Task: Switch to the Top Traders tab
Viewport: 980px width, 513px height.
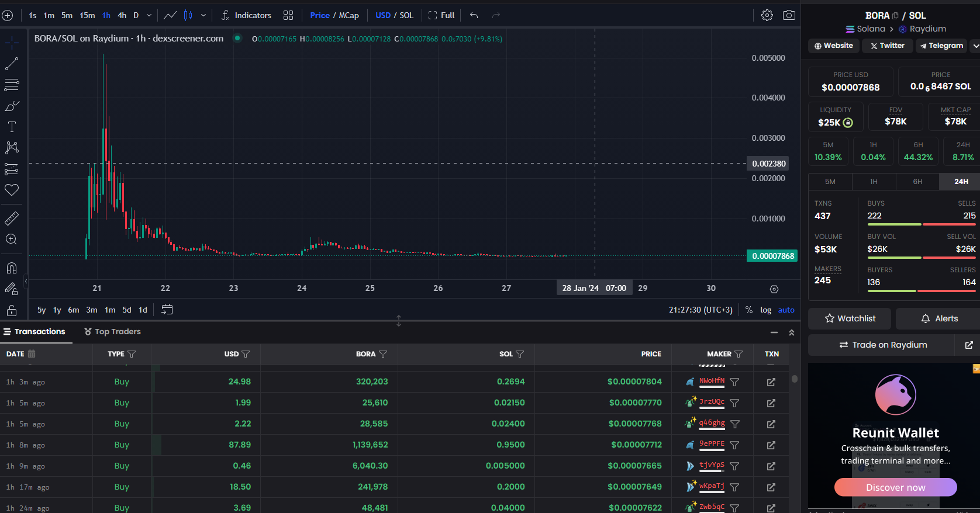Action: click(112, 332)
